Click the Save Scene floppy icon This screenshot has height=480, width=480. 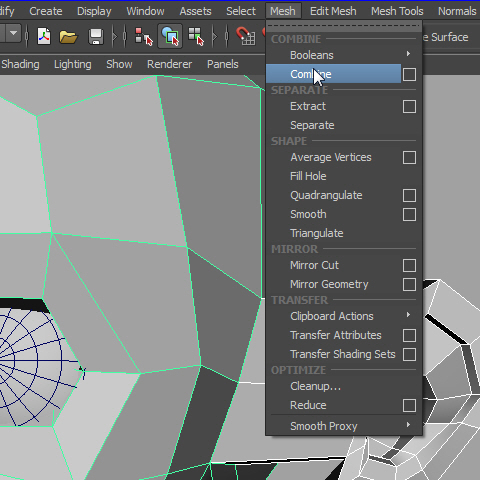pos(96,36)
